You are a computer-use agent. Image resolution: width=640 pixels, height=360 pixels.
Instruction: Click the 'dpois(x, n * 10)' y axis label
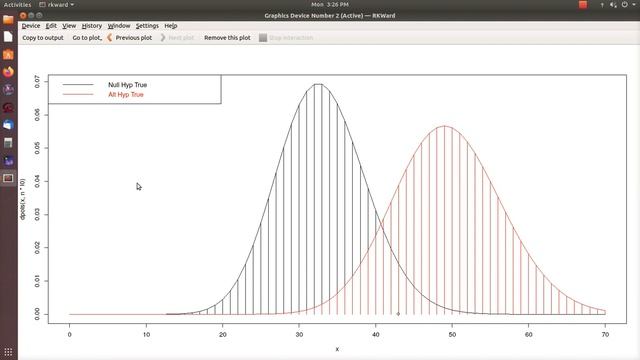click(x=22, y=199)
